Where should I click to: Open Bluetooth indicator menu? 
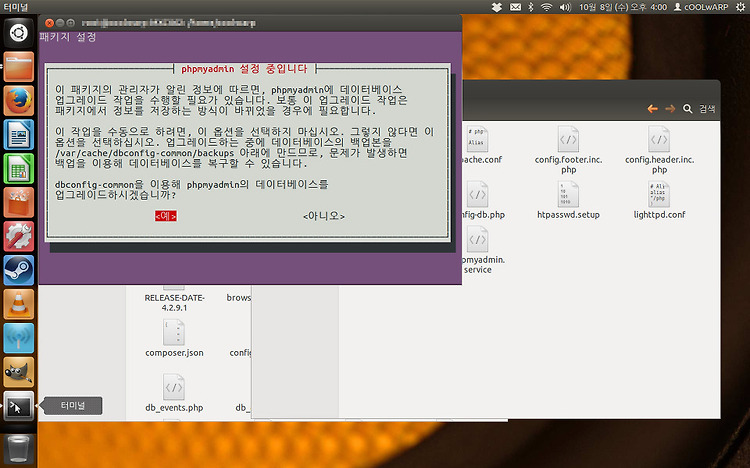pyautogui.click(x=530, y=7)
